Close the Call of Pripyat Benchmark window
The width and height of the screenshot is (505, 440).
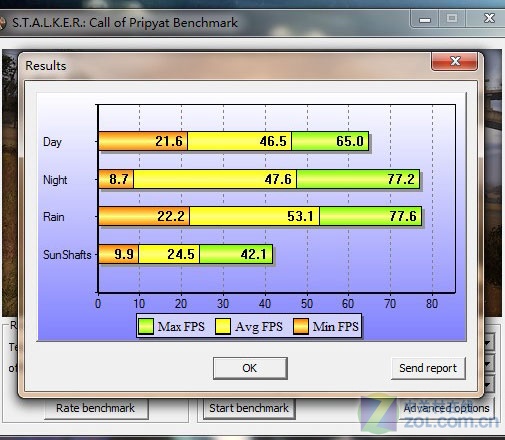click(489, 19)
